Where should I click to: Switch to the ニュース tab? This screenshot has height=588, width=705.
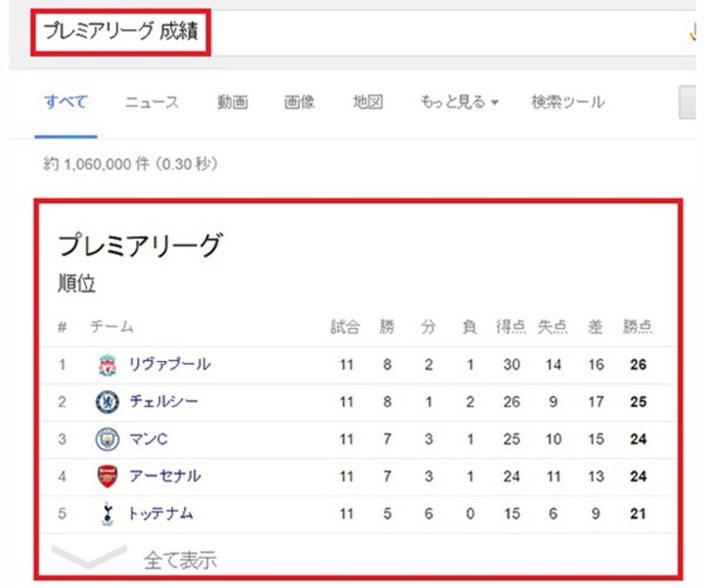[152, 102]
